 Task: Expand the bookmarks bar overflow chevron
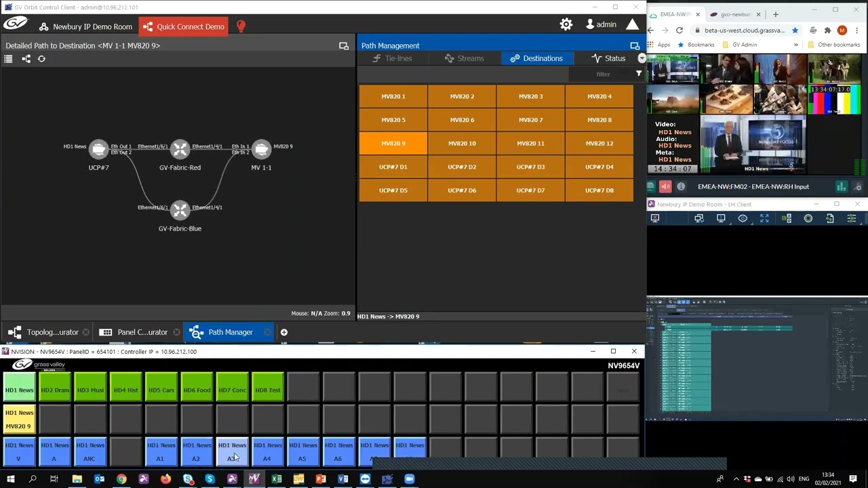795,45
